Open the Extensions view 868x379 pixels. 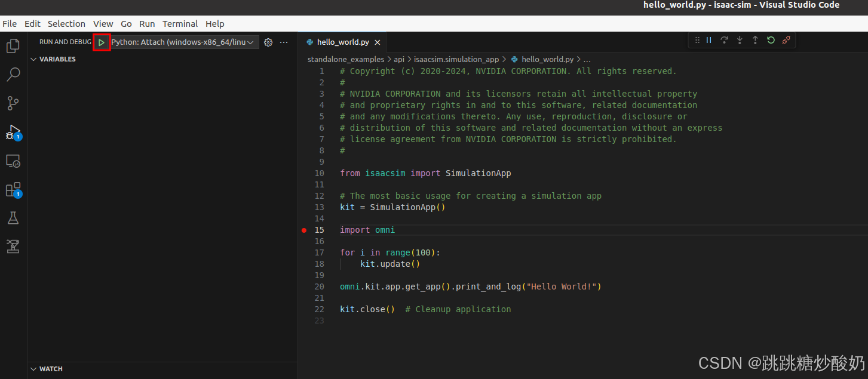click(x=13, y=190)
